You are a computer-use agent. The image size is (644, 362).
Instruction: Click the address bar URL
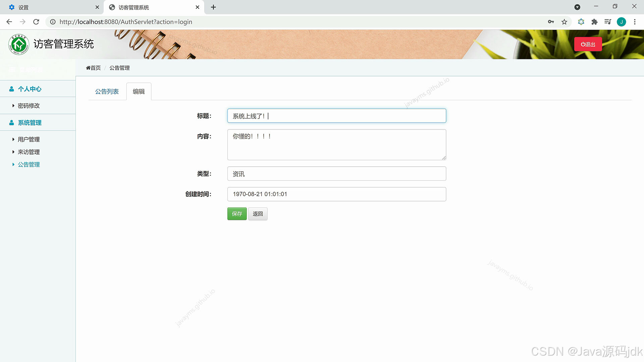tap(126, 22)
